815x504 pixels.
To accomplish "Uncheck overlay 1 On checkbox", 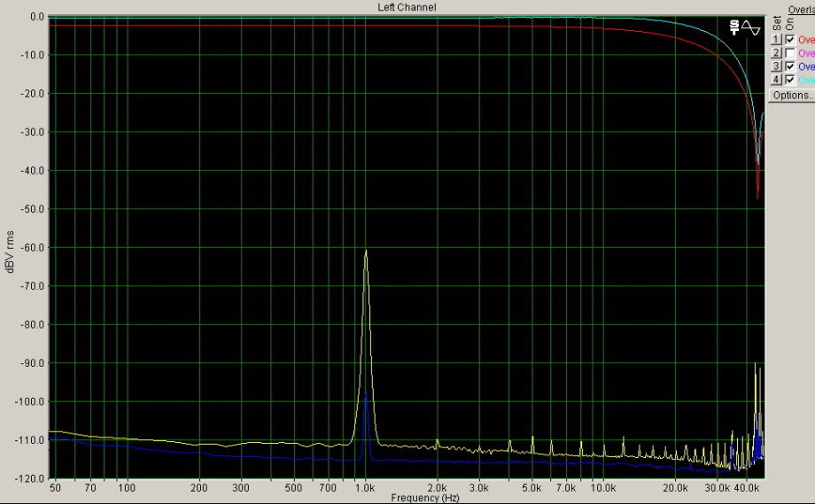I will [x=790, y=40].
